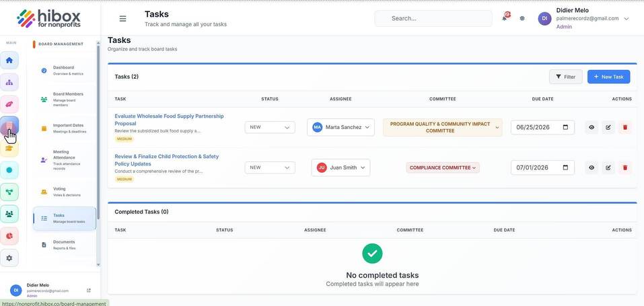Open Review & Finalize Child Protection task link
This screenshot has width=644, height=306.
167,160
